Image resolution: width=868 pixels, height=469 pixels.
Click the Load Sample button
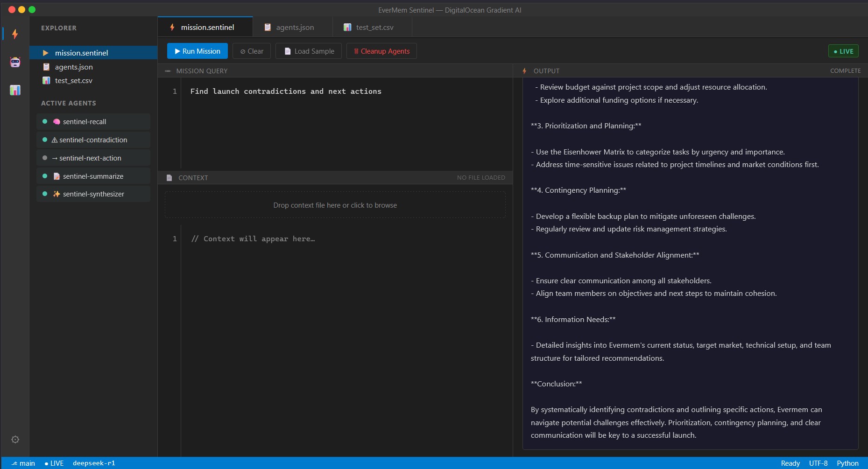click(309, 51)
